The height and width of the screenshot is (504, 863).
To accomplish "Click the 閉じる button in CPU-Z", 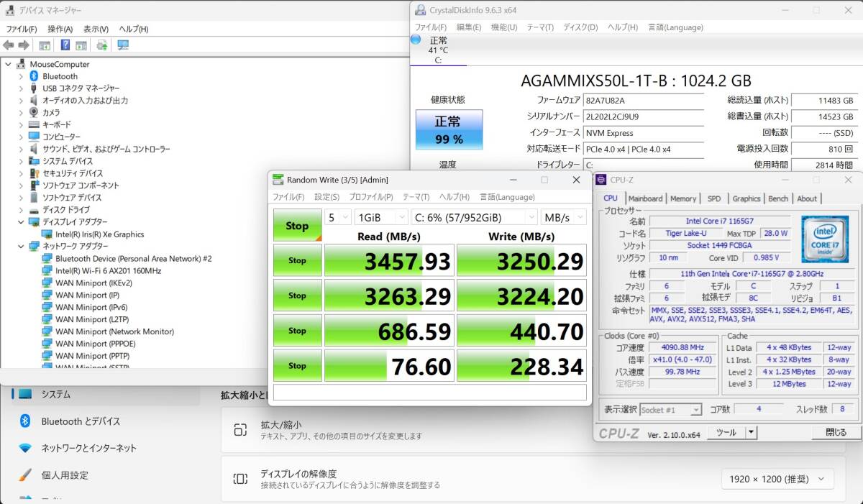I will [x=836, y=433].
